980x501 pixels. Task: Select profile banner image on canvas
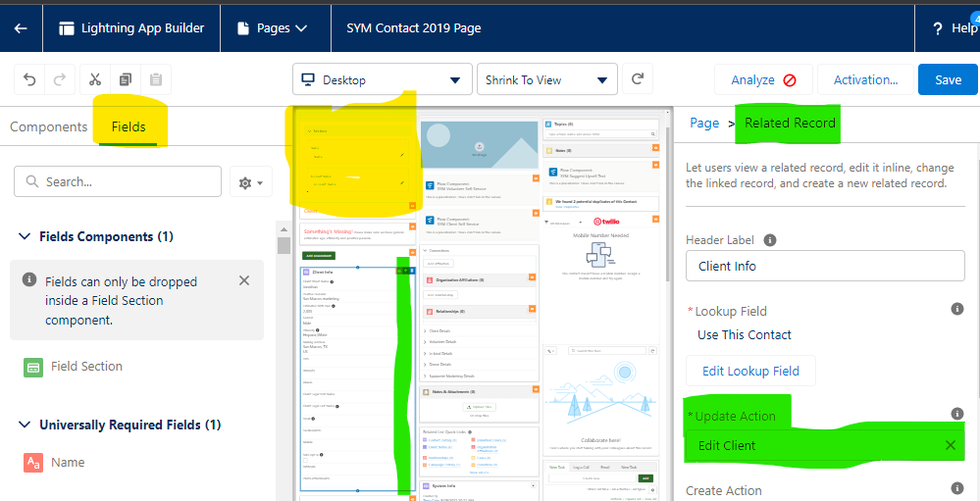coord(479,145)
